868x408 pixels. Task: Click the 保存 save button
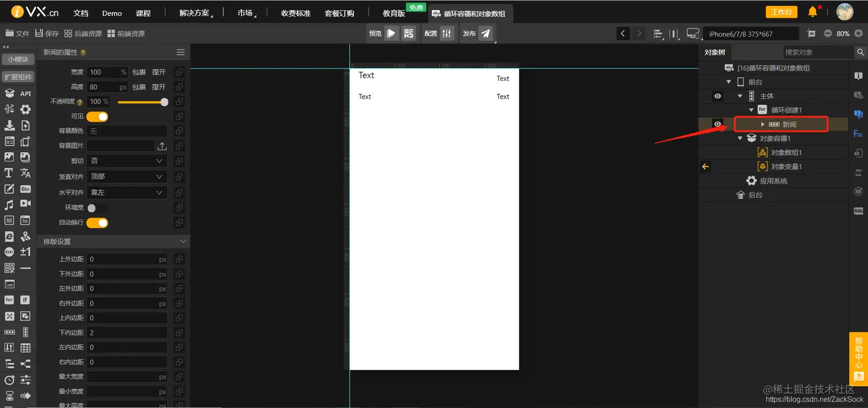pyautogui.click(x=47, y=34)
